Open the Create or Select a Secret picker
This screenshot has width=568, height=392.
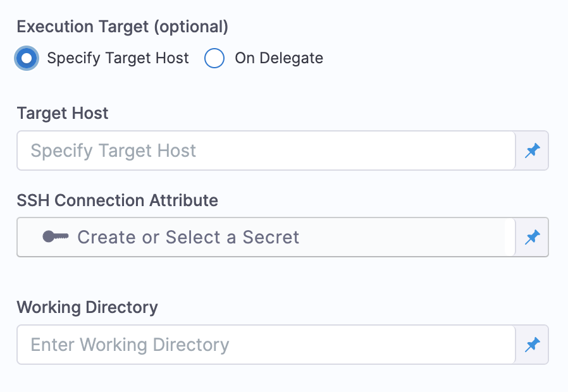click(266, 237)
